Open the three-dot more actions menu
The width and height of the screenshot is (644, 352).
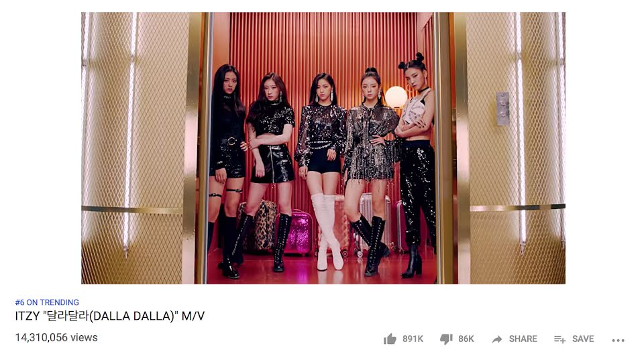pos(618,340)
